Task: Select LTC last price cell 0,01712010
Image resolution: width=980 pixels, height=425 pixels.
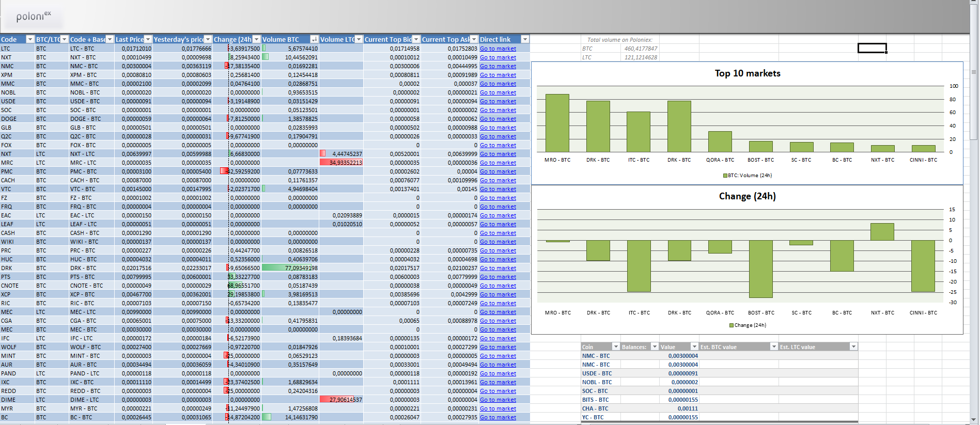Action: click(133, 49)
